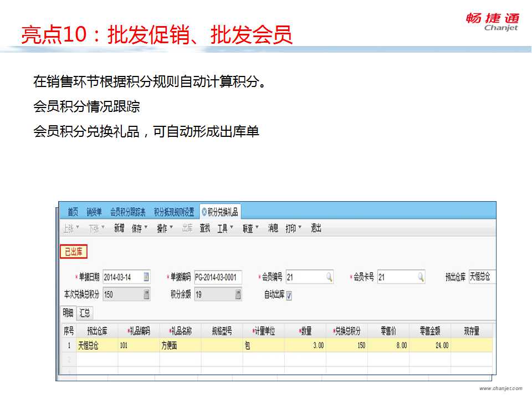
Task: Click the search icon in 会员卡号 field
Action: (421, 277)
